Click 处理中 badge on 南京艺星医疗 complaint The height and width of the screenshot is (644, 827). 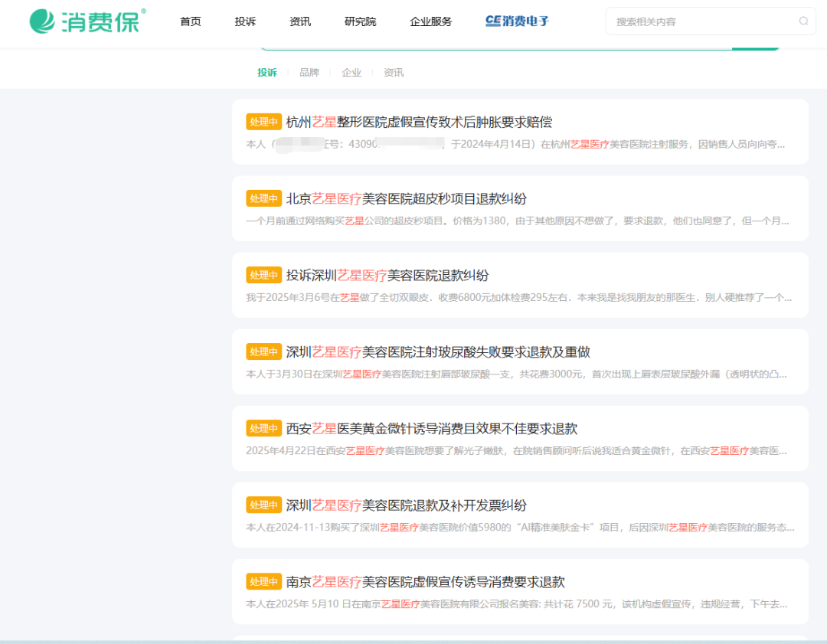263,581
